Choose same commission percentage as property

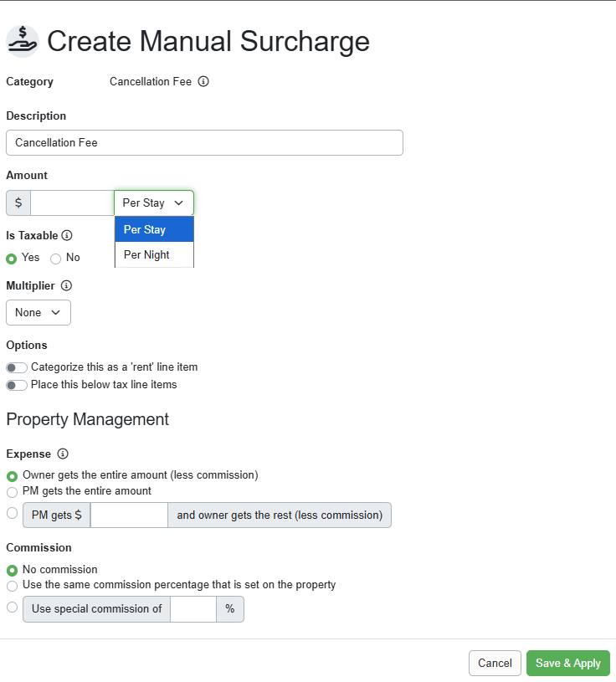[x=13, y=586]
